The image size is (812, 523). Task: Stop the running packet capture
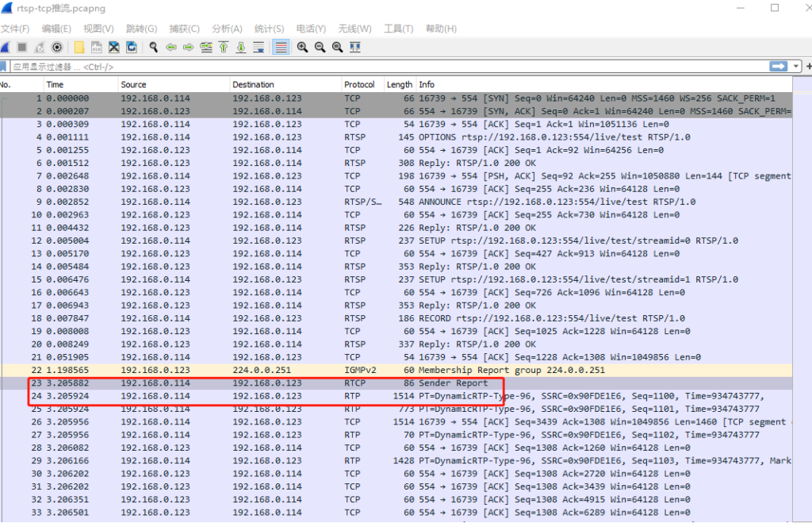pos(21,48)
